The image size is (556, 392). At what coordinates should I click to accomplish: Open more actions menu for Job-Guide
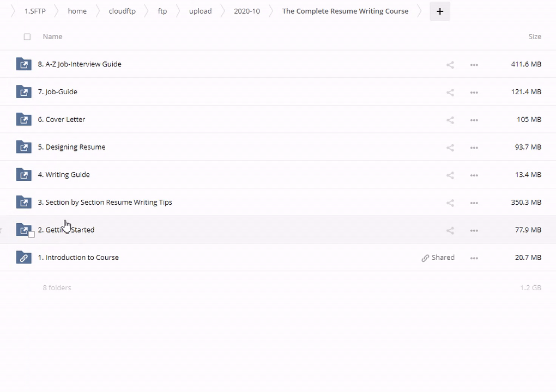tap(474, 93)
